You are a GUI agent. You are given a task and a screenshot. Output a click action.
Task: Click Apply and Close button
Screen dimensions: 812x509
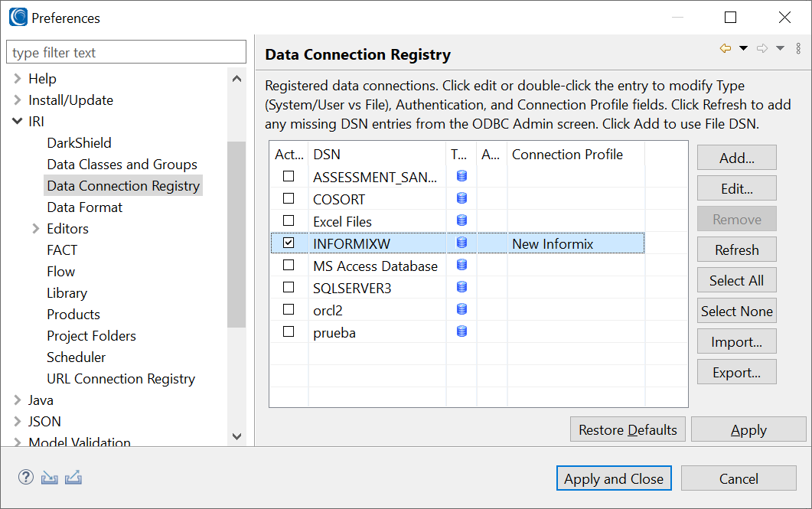pos(615,478)
